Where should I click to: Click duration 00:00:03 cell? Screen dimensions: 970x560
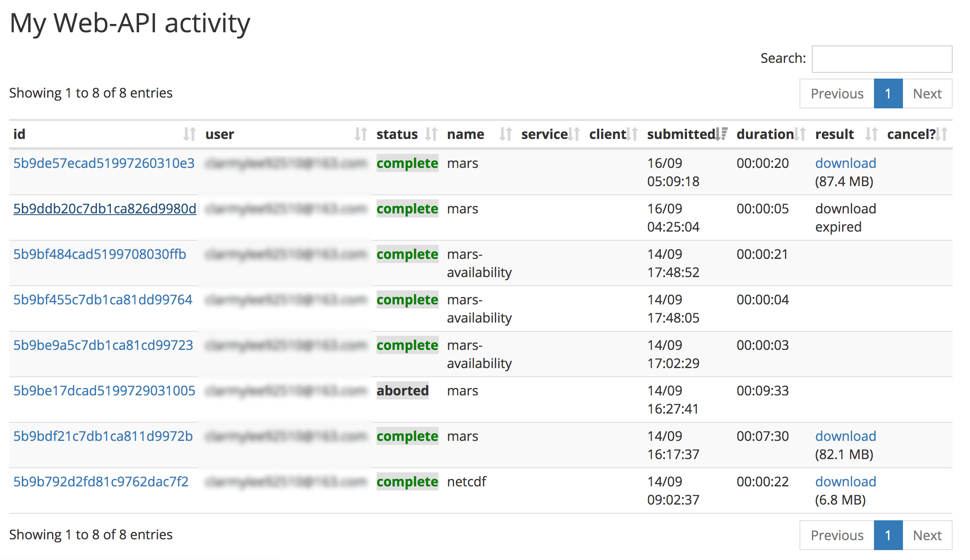pyautogui.click(x=763, y=345)
